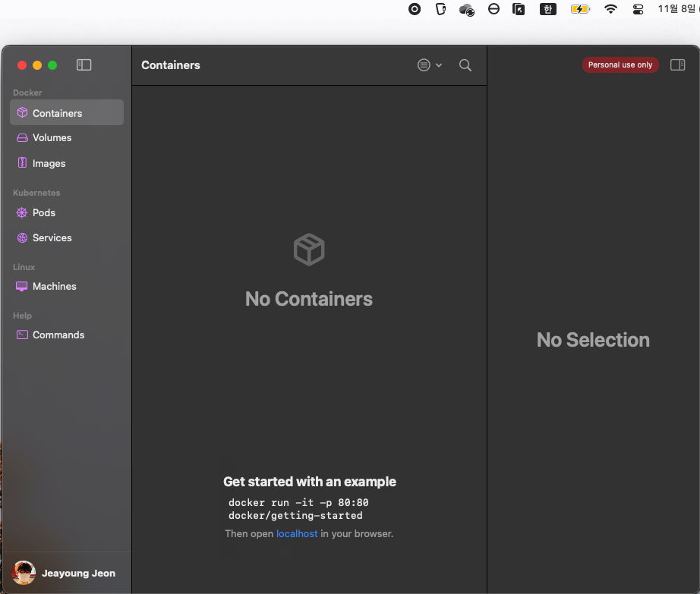Click the Docker section header
The width and height of the screenshot is (700, 594).
pos(27,93)
